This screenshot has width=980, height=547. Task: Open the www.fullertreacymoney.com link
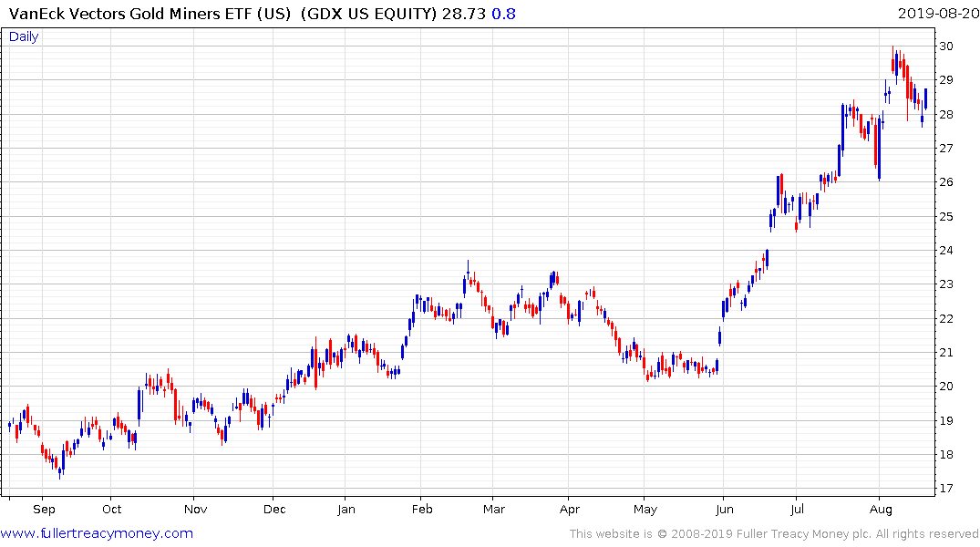click(97, 533)
